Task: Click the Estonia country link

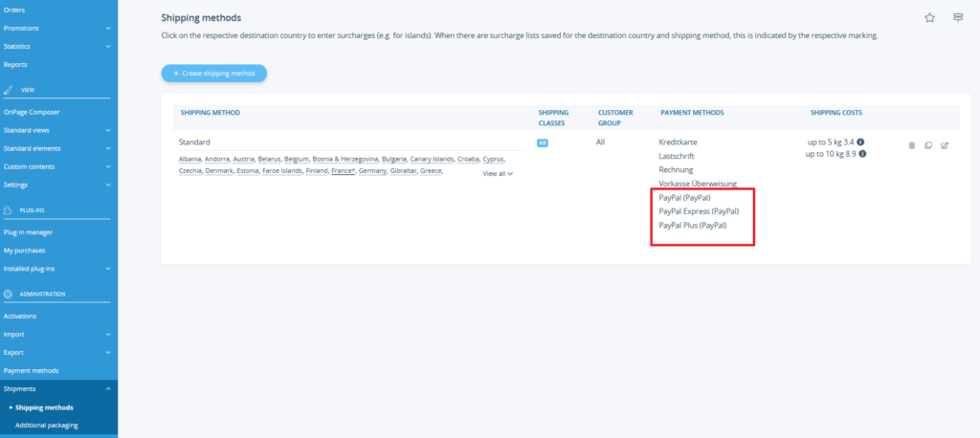Action: (248, 170)
